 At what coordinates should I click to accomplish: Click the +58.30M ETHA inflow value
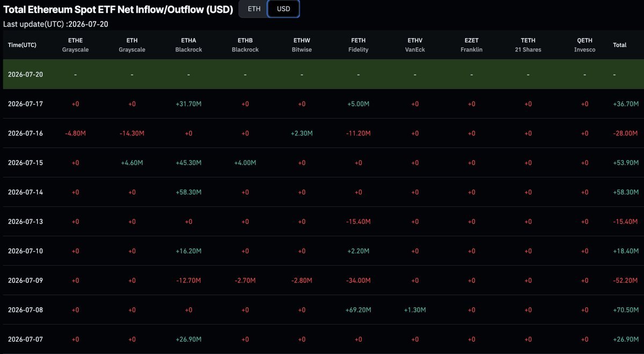[188, 192]
